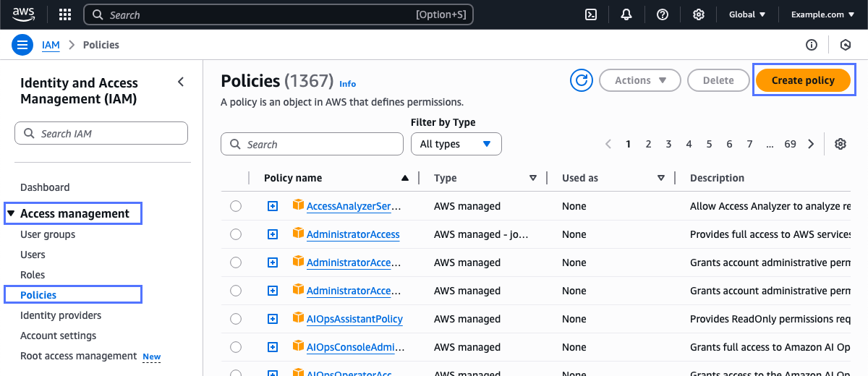Click the orange box icon of AdministratorAccess

click(x=298, y=234)
